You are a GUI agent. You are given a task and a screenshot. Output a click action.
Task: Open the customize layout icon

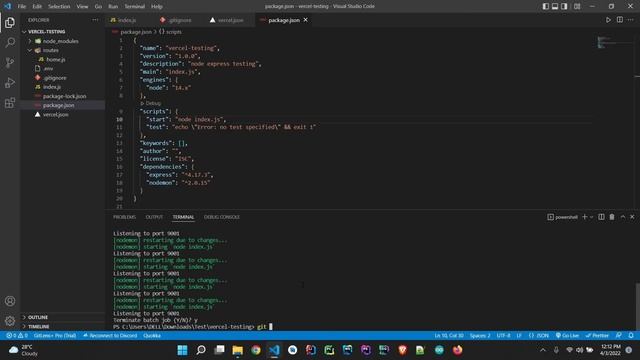577,6
